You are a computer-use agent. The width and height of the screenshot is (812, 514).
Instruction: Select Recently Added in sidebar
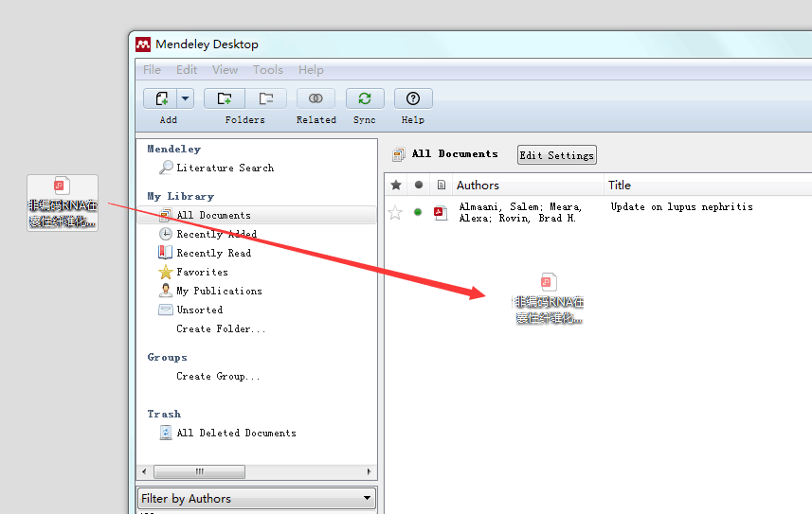coord(208,234)
